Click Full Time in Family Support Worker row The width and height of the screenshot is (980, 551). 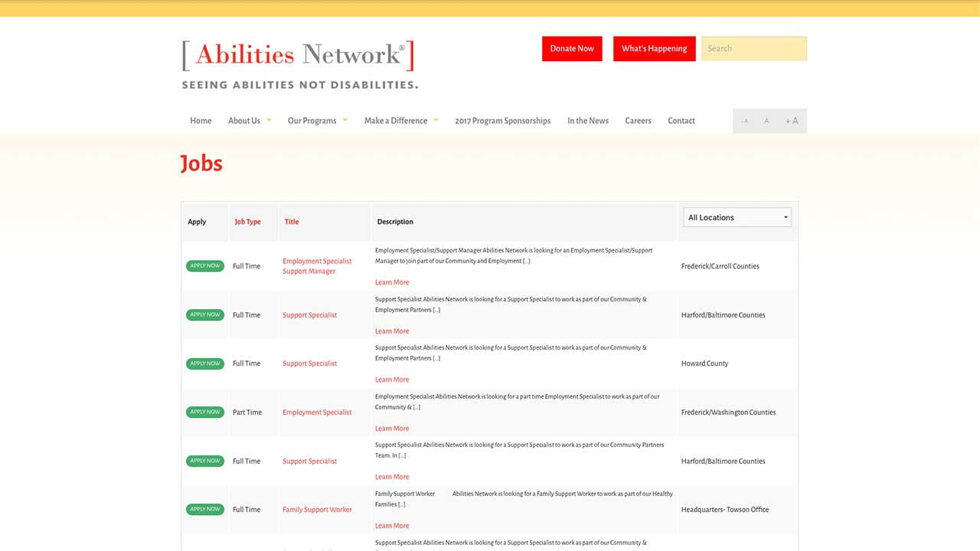247,510
